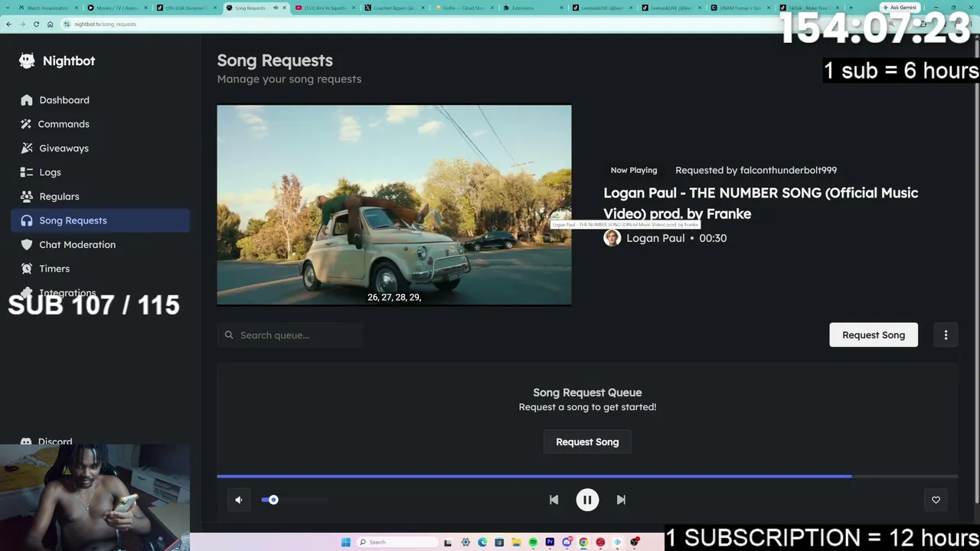This screenshot has height=551, width=980.
Task: Click the browser Back arrow
Action: (8, 24)
